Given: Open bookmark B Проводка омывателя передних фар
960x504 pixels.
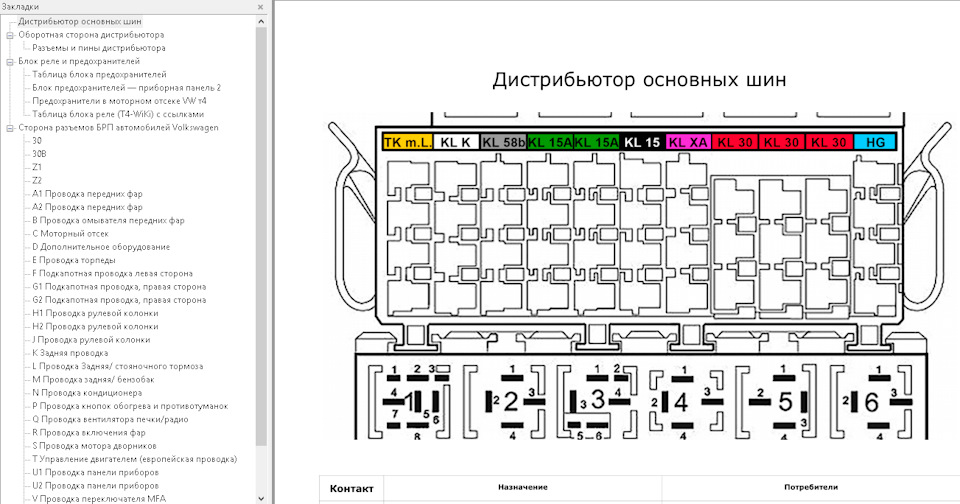Looking at the screenshot, I should click(108, 220).
